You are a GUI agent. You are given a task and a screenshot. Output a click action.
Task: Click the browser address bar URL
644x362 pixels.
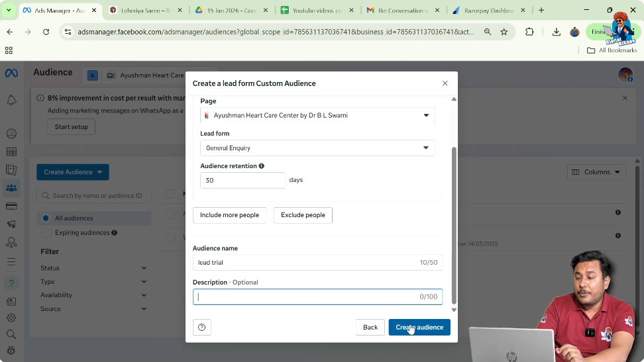pos(276,32)
